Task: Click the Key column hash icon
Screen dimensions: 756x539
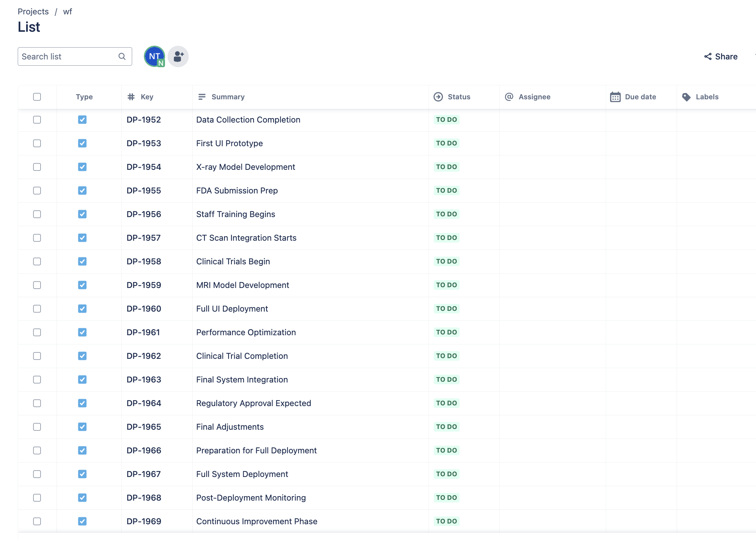Action: pyautogui.click(x=131, y=97)
